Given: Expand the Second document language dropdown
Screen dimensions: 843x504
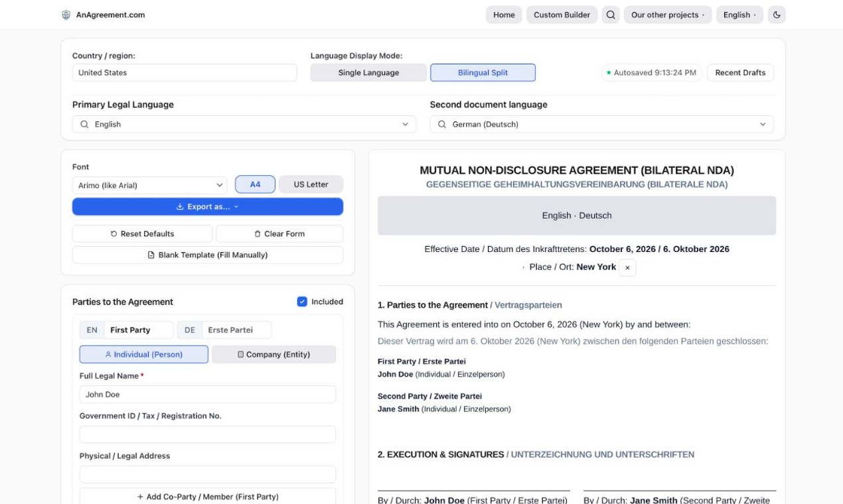Looking at the screenshot, I should click(601, 124).
